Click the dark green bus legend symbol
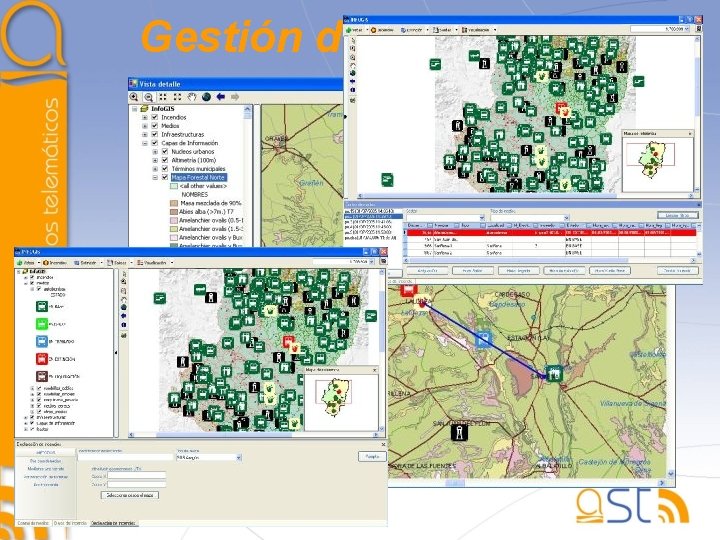 coord(42,306)
